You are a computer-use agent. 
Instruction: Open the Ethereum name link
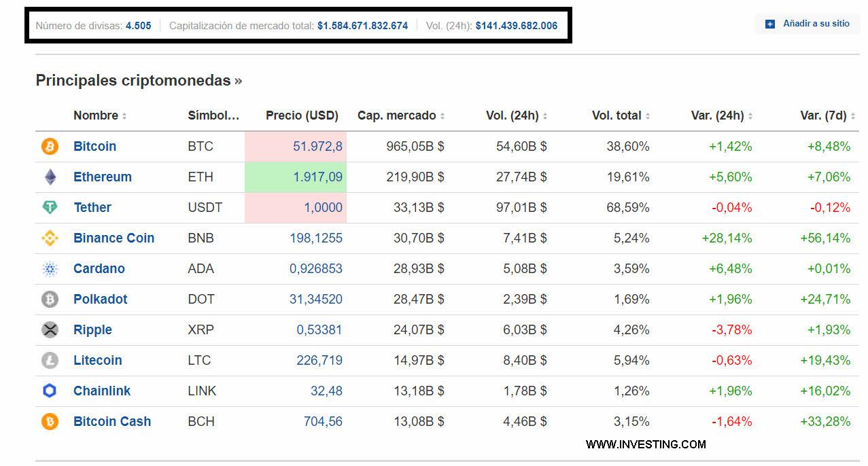pyautogui.click(x=103, y=177)
